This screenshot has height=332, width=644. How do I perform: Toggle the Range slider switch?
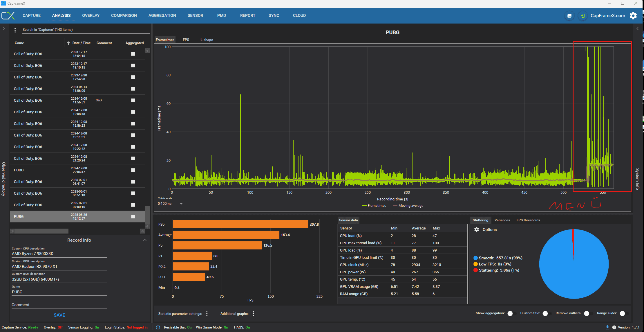click(624, 313)
